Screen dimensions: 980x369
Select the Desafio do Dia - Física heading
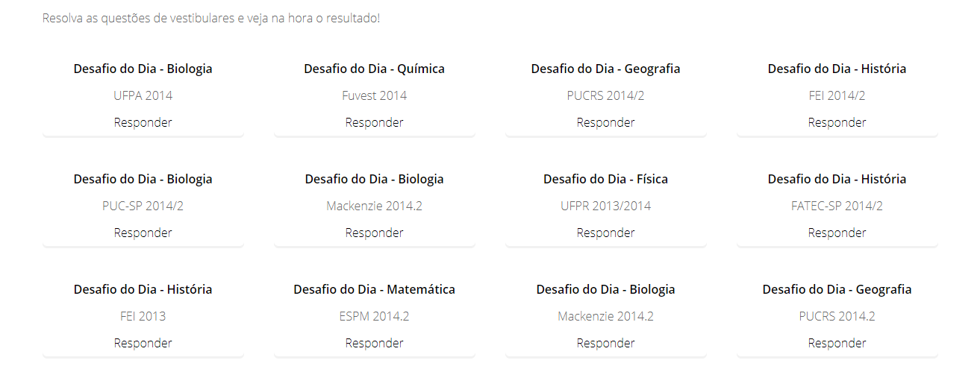point(605,179)
